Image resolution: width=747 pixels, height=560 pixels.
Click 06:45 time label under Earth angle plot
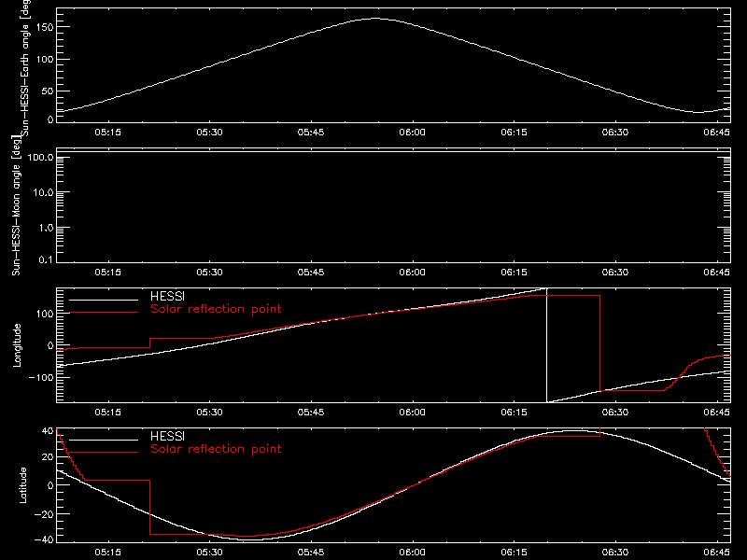coord(716,133)
